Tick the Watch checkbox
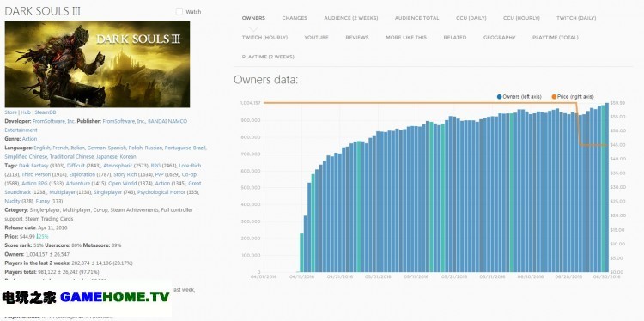Viewport: 644px width, 321px height. (x=179, y=12)
